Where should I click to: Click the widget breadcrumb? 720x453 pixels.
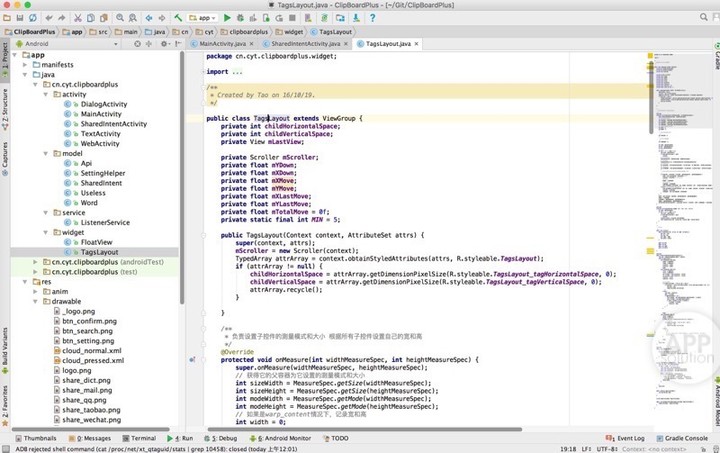point(290,32)
